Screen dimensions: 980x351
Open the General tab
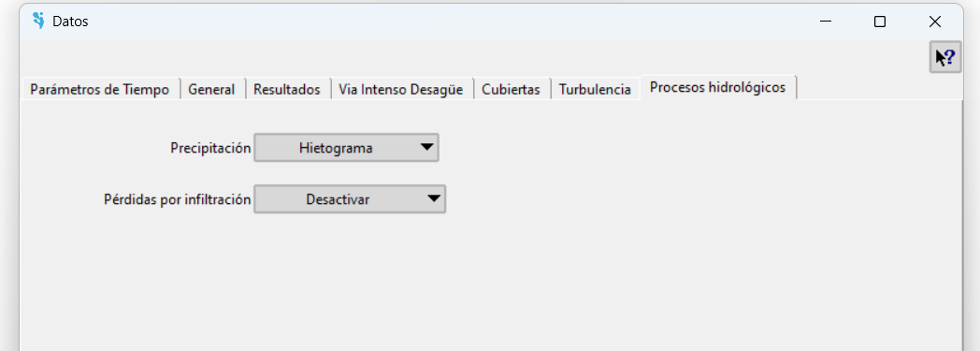[211, 90]
